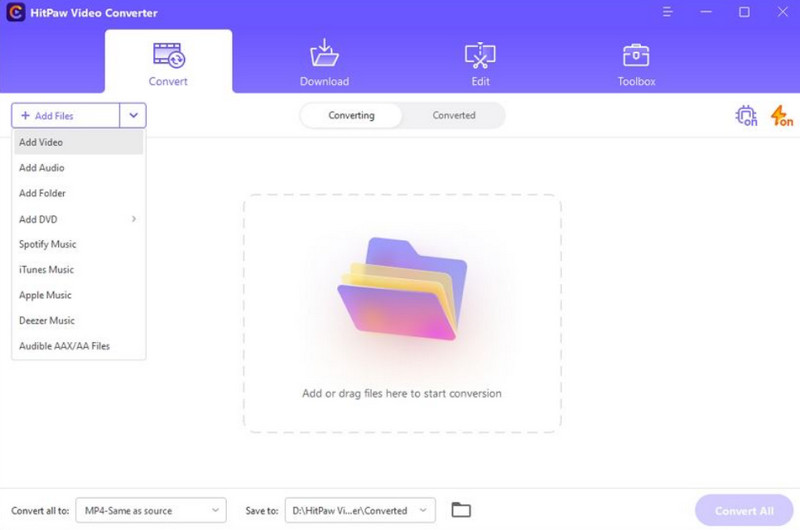
Task: Choose iTunes Music entry
Action: (x=78, y=270)
